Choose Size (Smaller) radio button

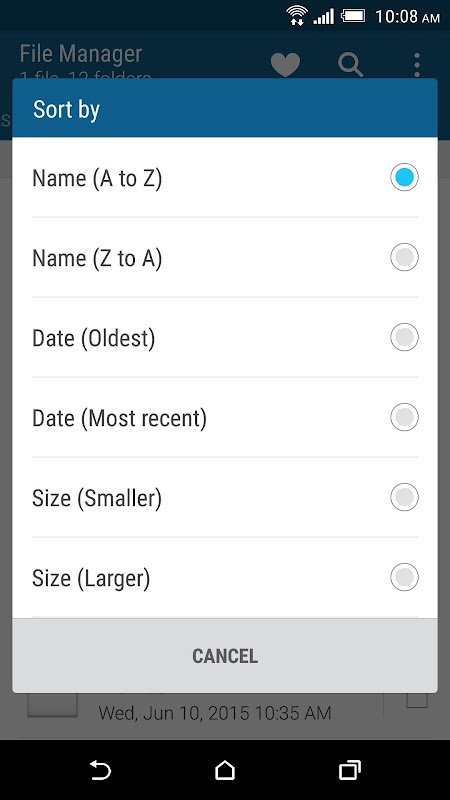[405, 497]
